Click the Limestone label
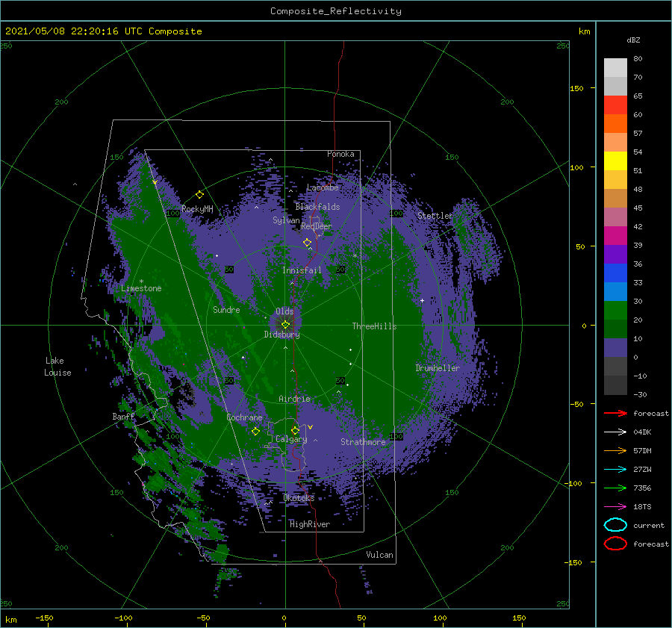The height and width of the screenshot is (628, 672). click(141, 288)
